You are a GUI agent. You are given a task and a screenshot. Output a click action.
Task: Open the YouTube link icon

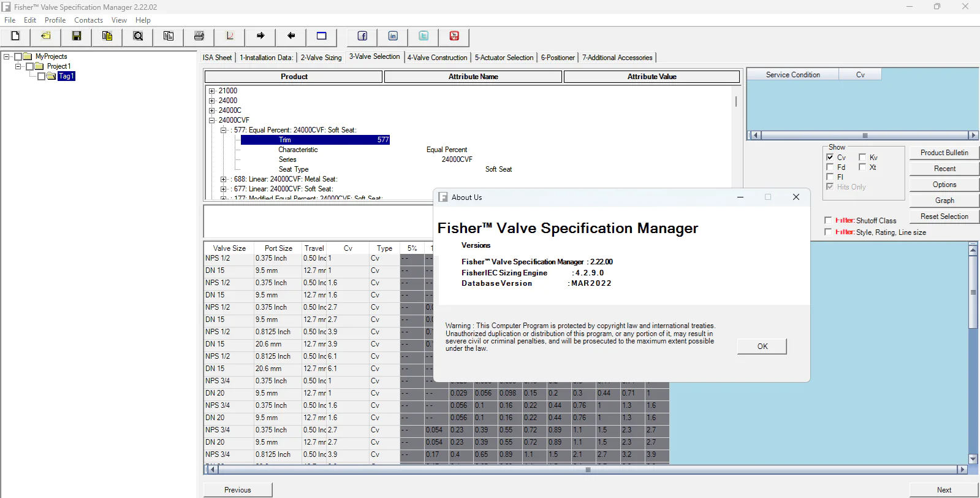point(454,36)
